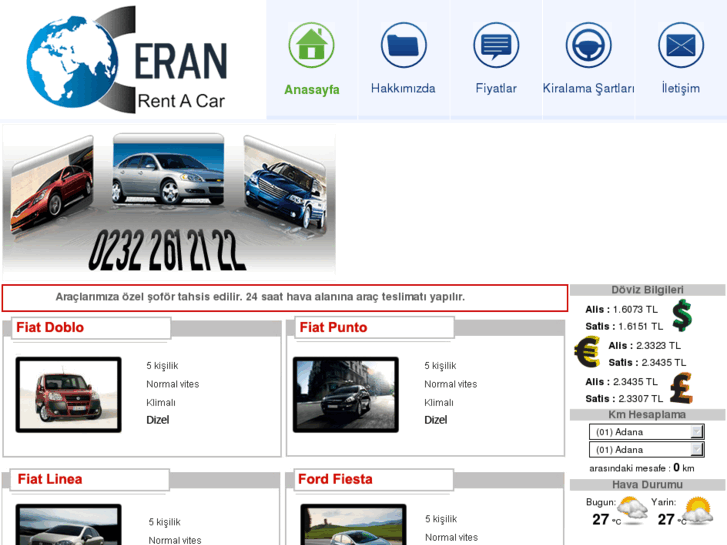
Task: Click the Ford Fiesta car thumbnail
Action: click(x=353, y=524)
